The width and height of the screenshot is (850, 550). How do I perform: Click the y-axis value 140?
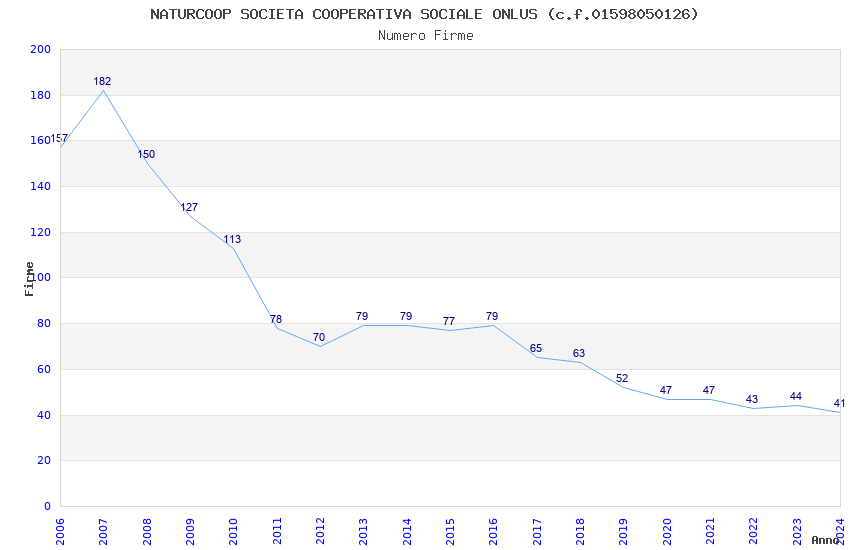pos(40,186)
